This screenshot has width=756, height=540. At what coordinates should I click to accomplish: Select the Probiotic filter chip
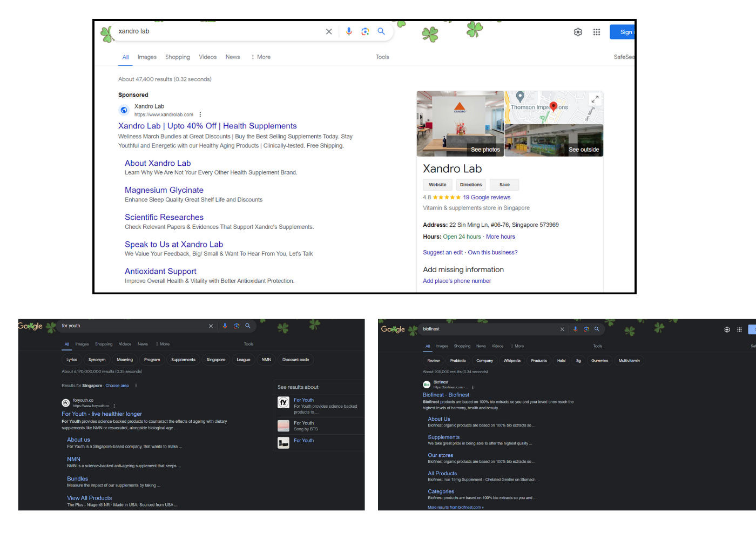(458, 361)
